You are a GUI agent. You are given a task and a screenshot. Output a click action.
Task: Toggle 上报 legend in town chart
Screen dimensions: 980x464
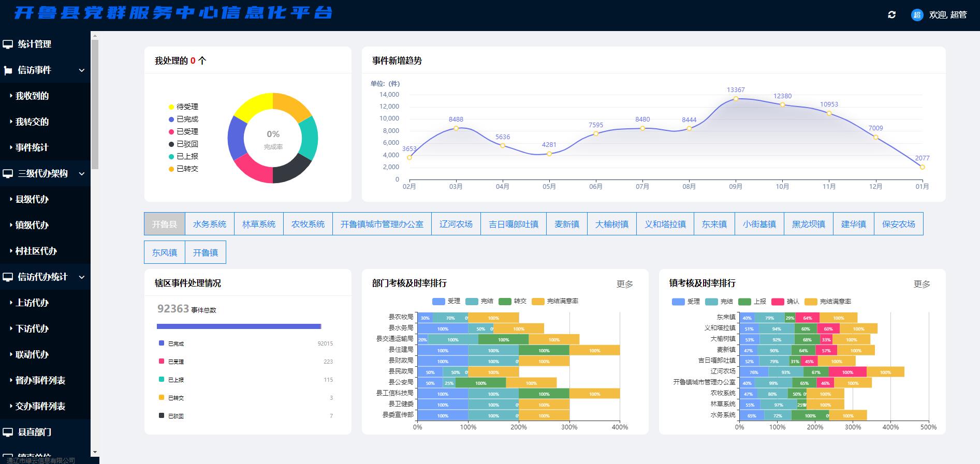[x=752, y=302]
